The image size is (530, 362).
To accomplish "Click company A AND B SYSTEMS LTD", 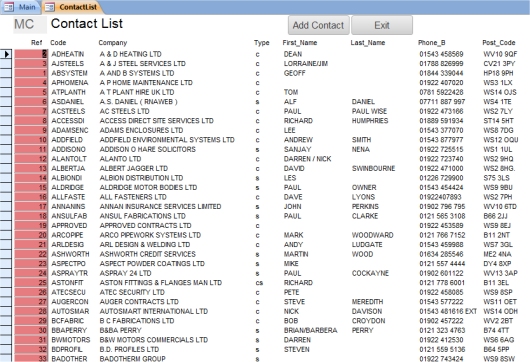I will click(x=137, y=73).
